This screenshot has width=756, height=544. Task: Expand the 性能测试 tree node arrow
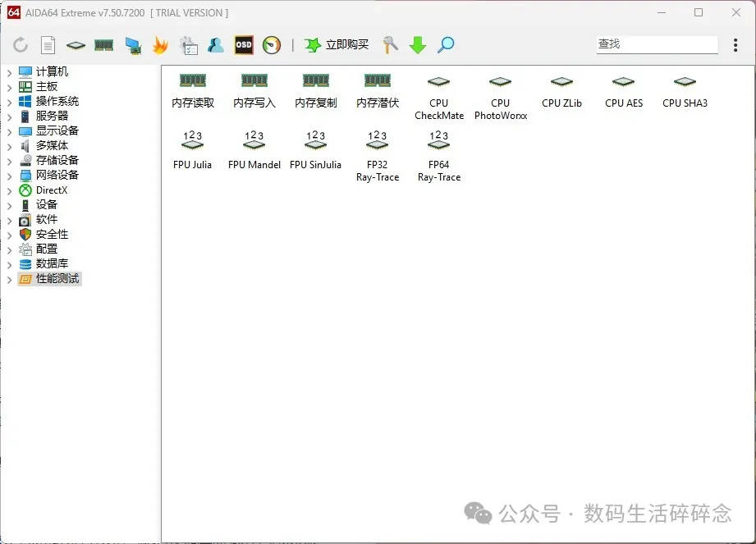point(9,280)
